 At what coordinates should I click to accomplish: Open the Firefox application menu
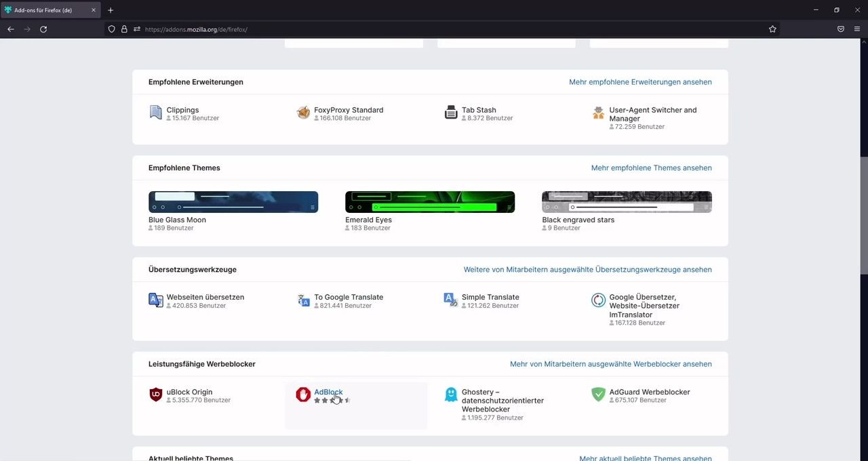857,29
